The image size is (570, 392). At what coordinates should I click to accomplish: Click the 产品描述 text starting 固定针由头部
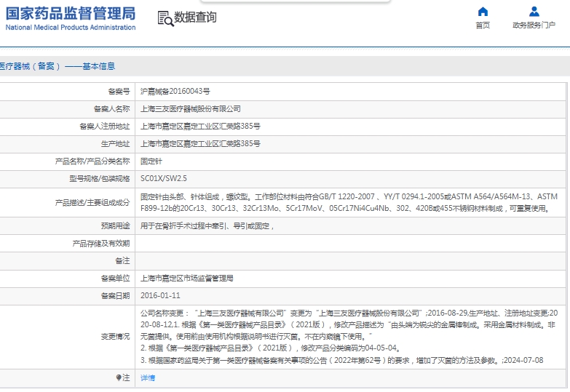click(x=349, y=202)
